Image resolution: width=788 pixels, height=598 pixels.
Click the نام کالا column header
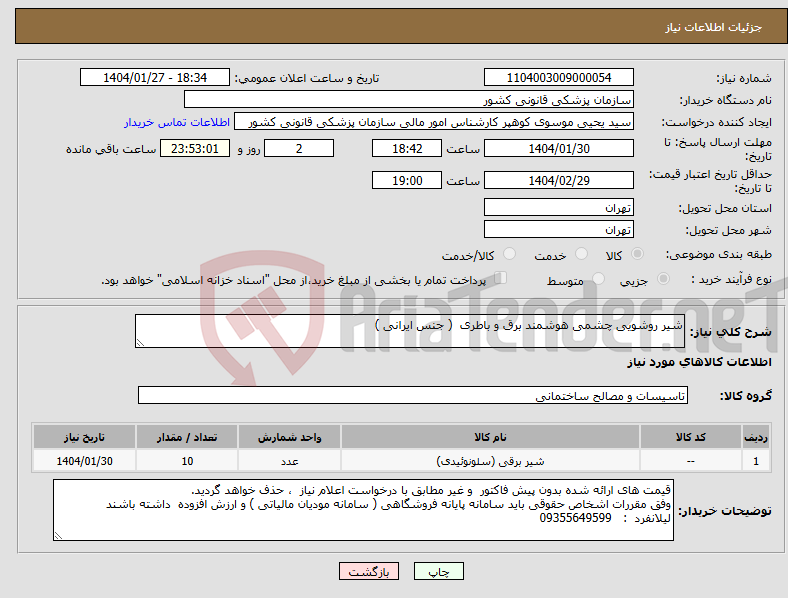click(490, 437)
